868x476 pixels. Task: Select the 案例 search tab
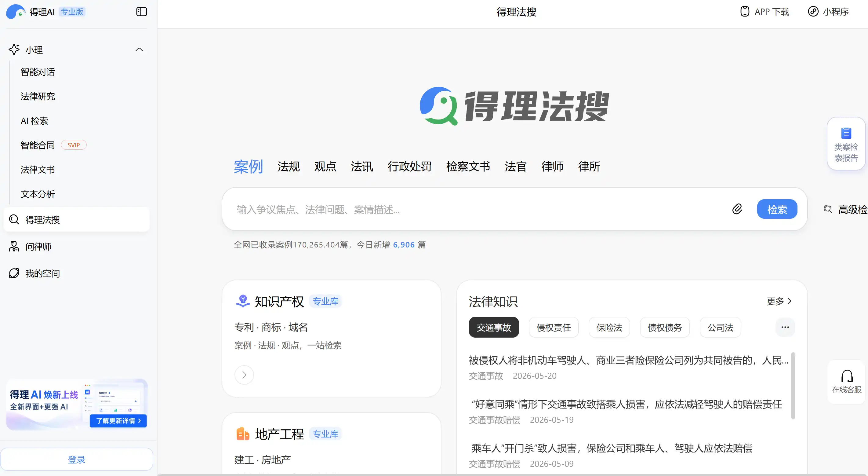coord(248,167)
